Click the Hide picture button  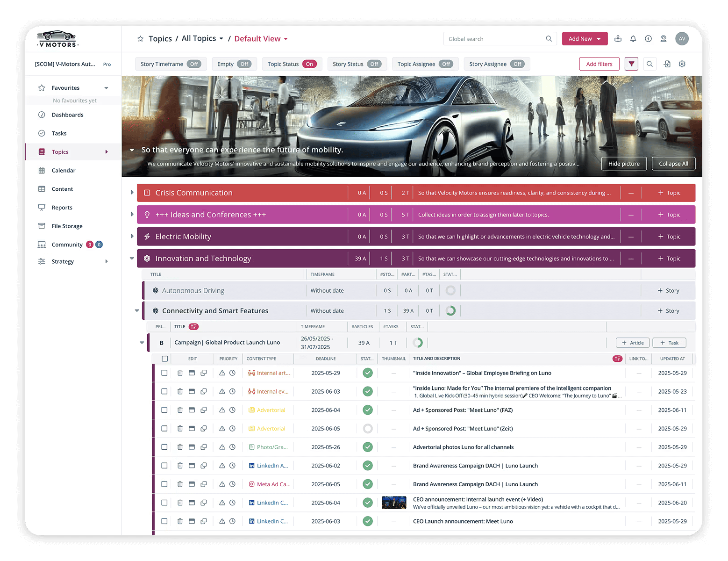coord(624,163)
